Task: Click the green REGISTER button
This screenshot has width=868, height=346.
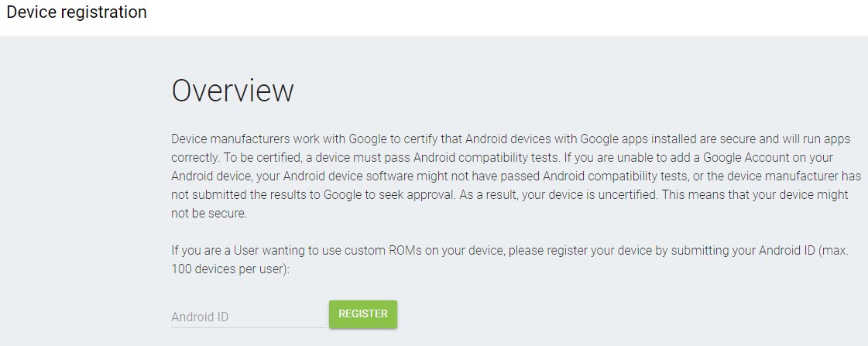Action: (x=363, y=314)
